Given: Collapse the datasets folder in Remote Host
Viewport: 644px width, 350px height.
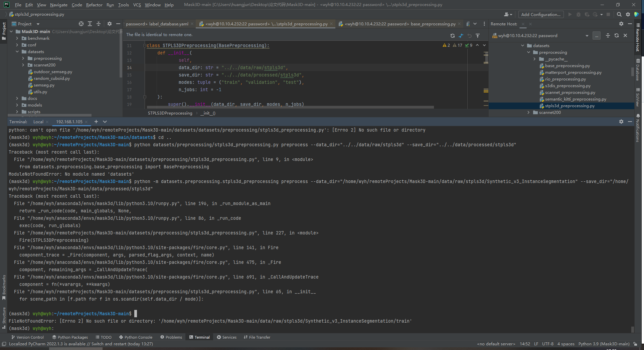Looking at the screenshot, I should pos(523,45).
